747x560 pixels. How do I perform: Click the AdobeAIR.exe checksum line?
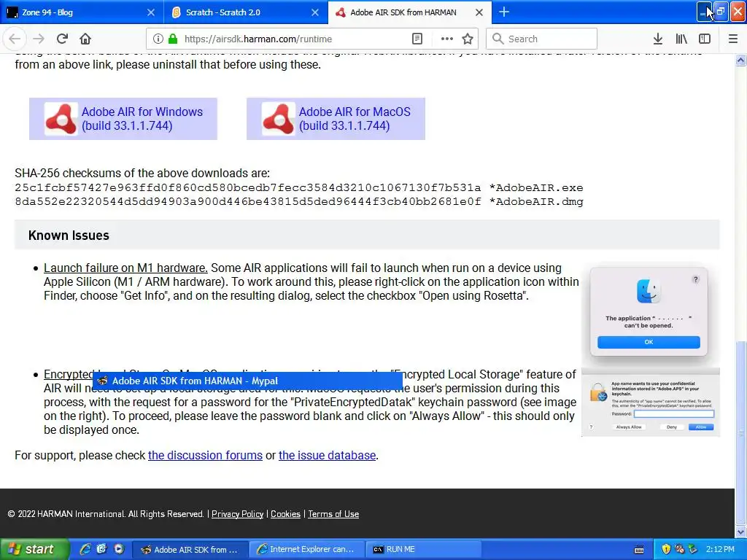298,187
